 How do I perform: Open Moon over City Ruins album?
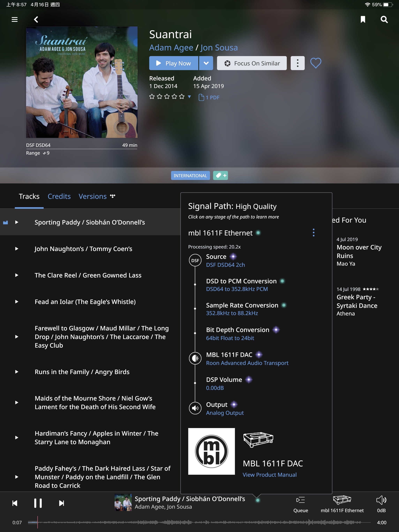pyautogui.click(x=359, y=251)
